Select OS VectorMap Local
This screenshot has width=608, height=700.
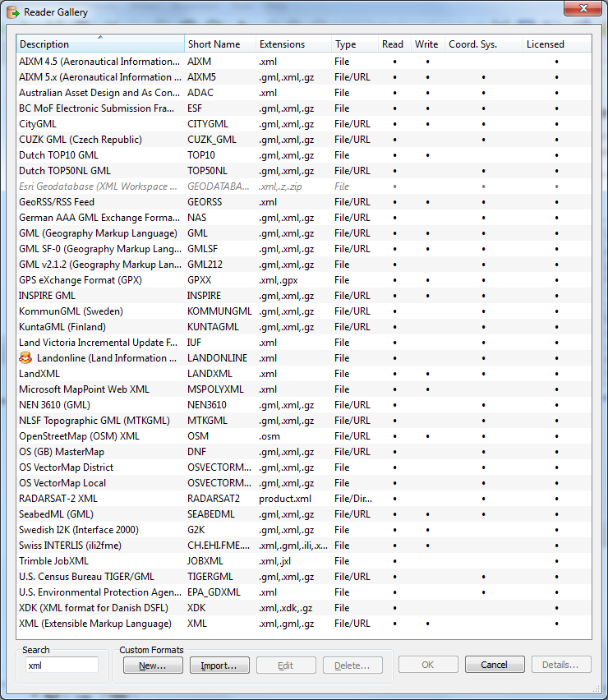303,483
